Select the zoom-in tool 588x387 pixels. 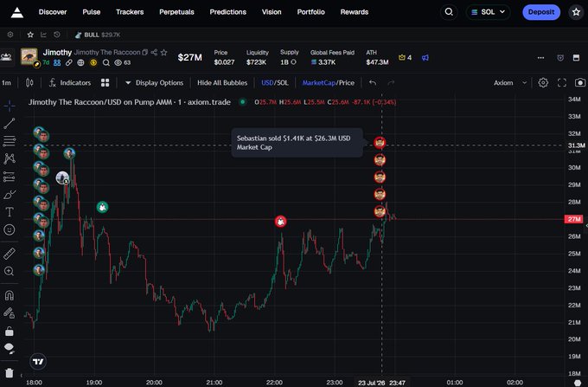pos(10,271)
